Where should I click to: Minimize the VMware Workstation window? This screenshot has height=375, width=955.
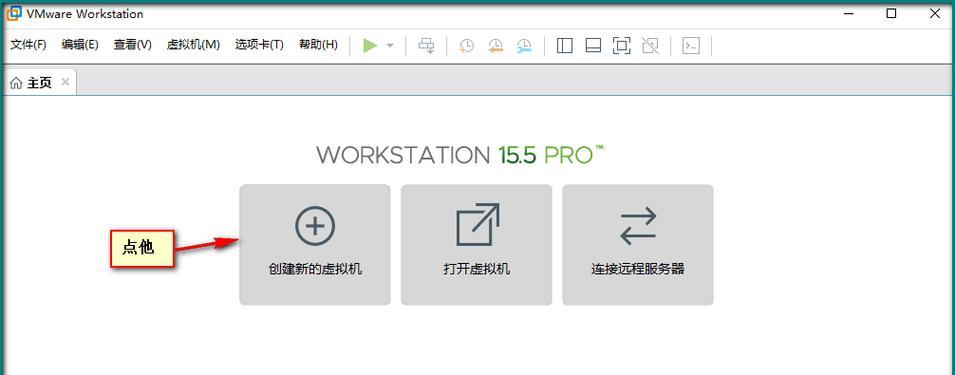[848, 14]
